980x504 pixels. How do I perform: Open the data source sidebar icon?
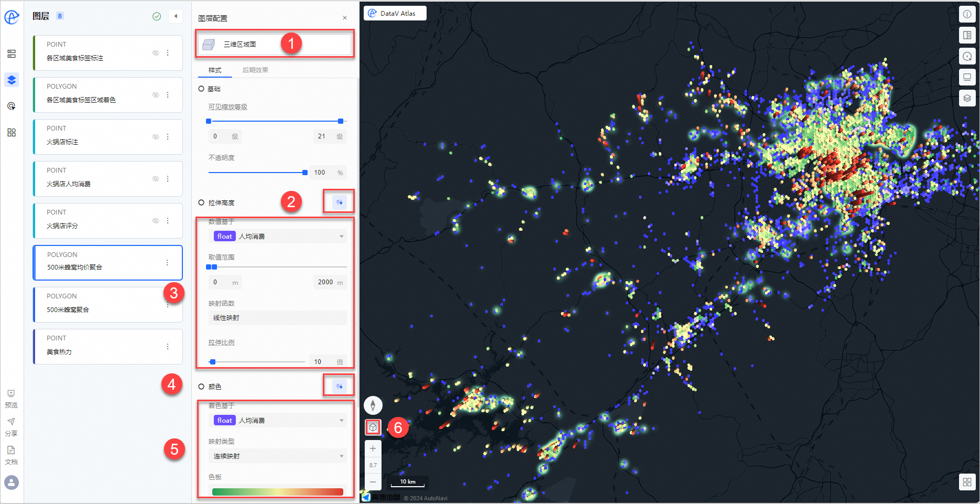tap(12, 53)
